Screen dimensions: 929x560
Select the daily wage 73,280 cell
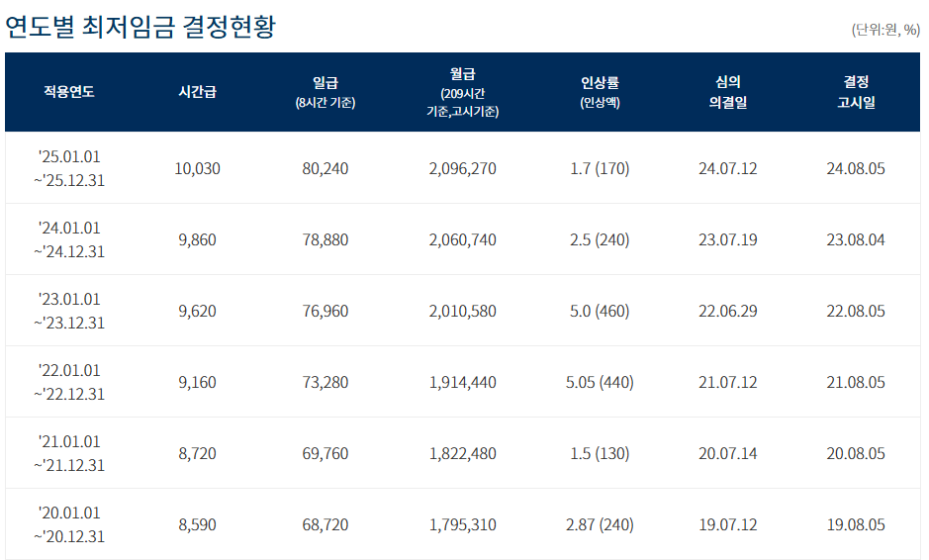(x=325, y=382)
